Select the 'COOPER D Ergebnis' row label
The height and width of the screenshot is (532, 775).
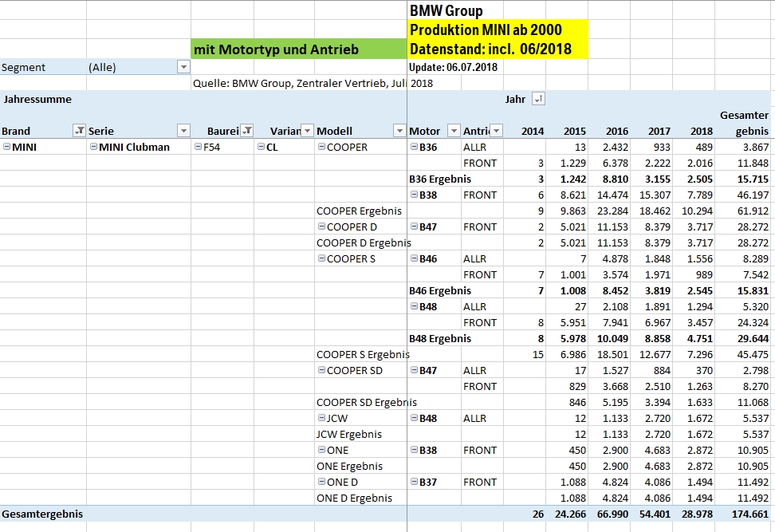click(x=364, y=242)
